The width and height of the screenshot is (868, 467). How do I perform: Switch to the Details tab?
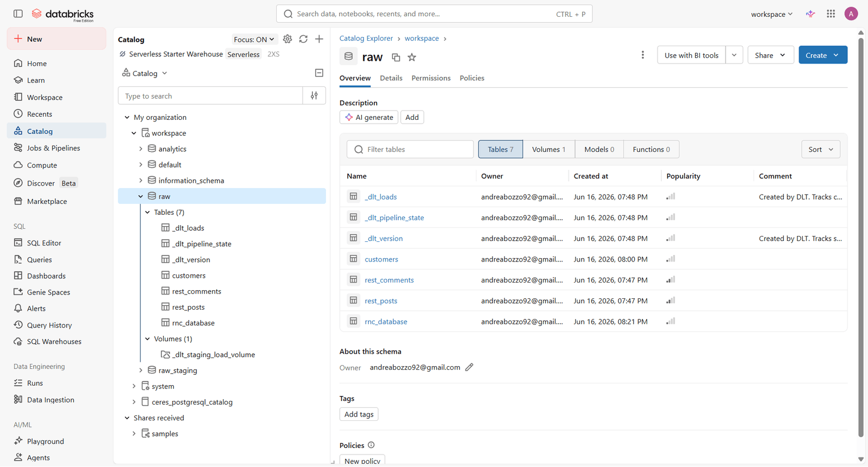click(391, 78)
